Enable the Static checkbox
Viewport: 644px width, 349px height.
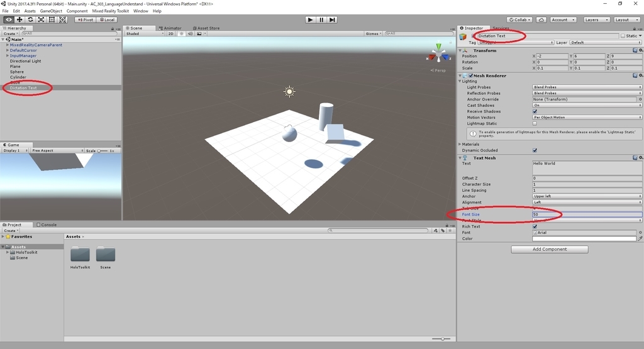(623, 36)
